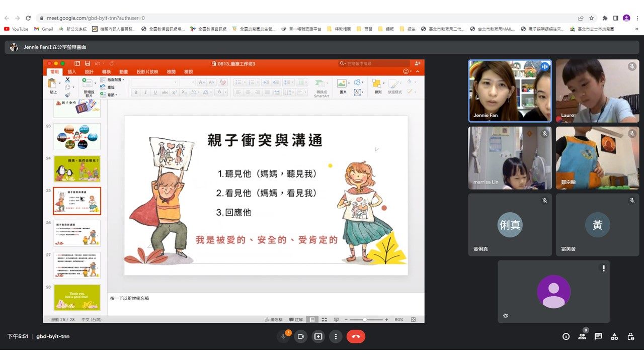Switch to the 插入 ribbon tab
644x362 pixels.
click(x=72, y=72)
